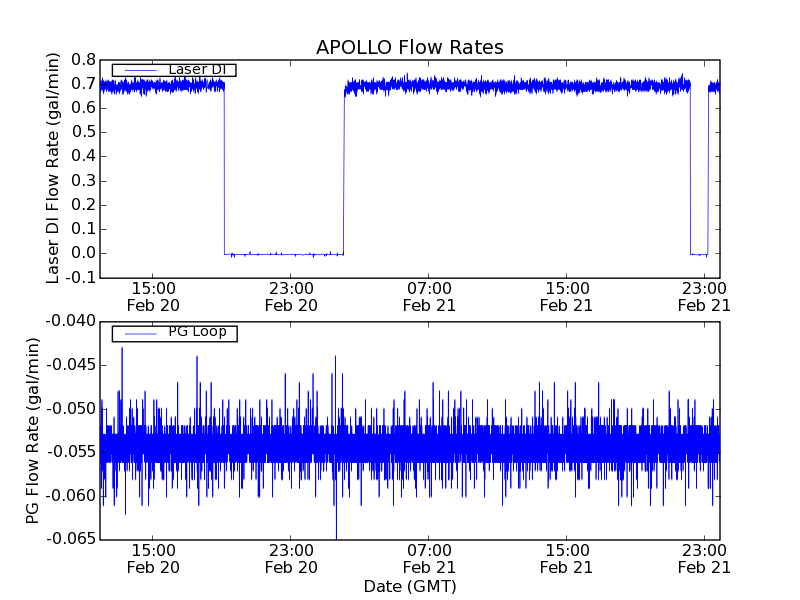Click bottom plot's '15:00 Feb 21' date label

click(566, 559)
